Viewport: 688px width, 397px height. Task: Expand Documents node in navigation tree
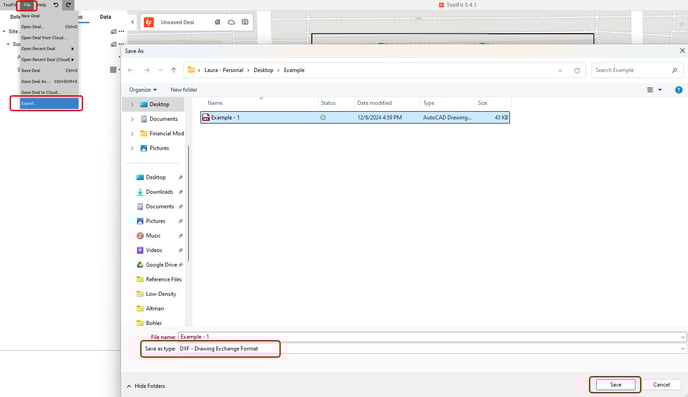tap(132, 119)
